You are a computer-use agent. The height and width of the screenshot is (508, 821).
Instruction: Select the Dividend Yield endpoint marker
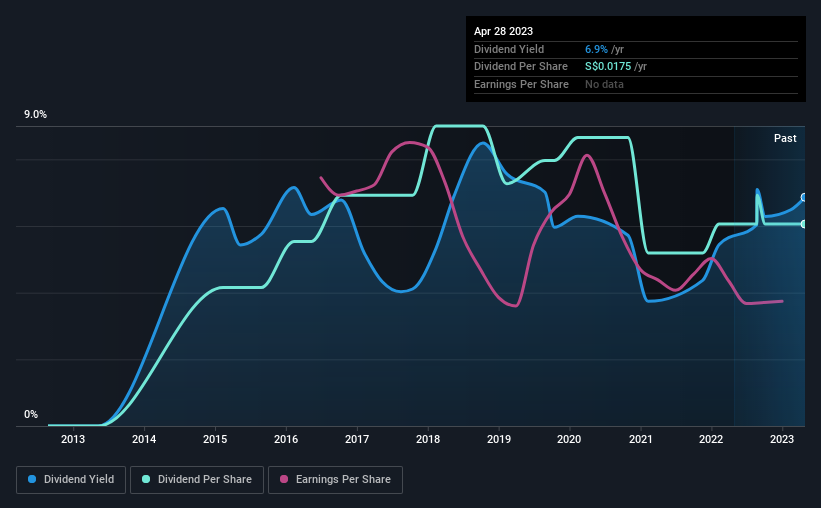point(804,197)
